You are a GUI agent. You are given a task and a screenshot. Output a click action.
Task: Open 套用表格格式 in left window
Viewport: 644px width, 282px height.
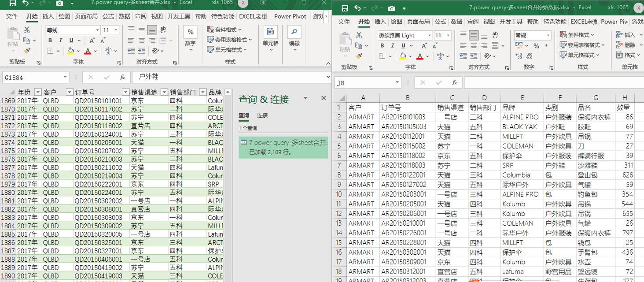[x=229, y=40]
